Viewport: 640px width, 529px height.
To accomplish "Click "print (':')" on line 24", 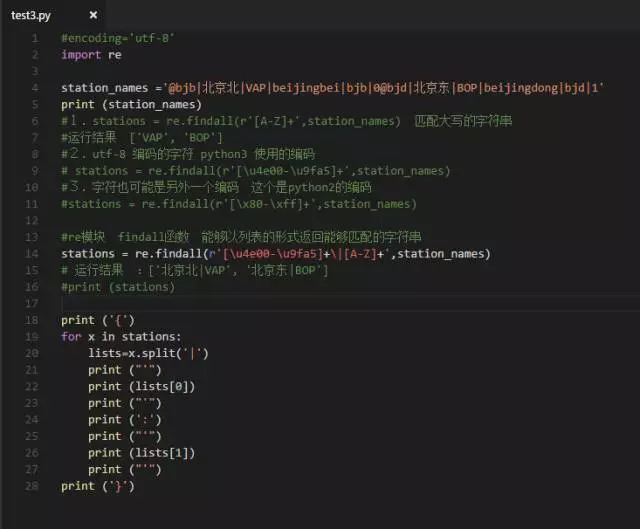I will coord(124,420).
